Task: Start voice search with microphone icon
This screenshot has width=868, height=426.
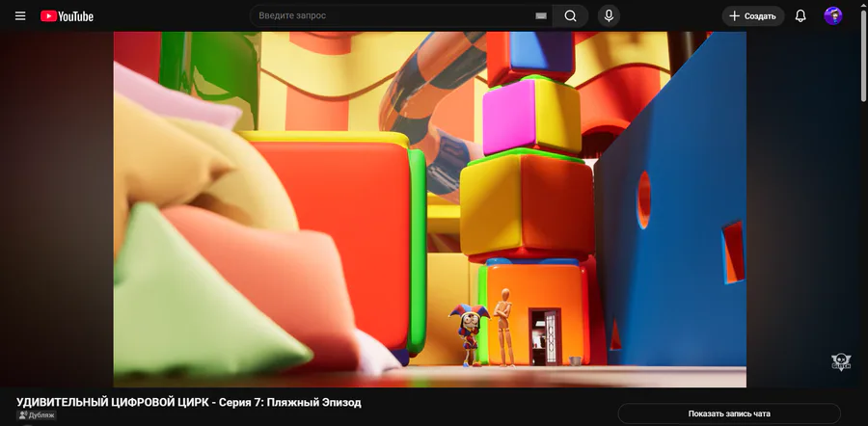Action: (x=609, y=16)
